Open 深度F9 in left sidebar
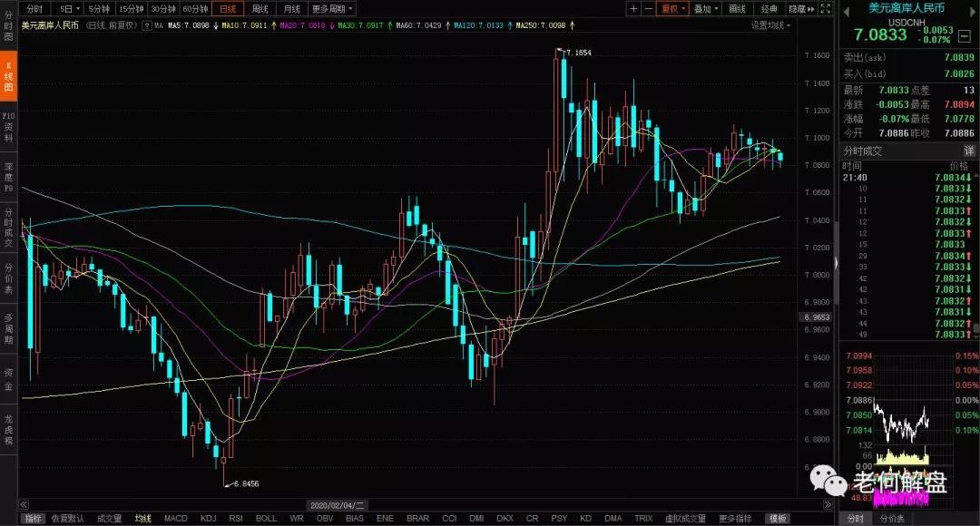The height and width of the screenshot is (526, 980). pyautogui.click(x=8, y=178)
